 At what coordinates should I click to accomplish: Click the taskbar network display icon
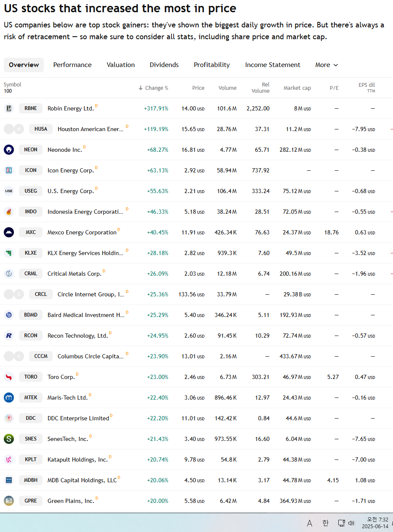coord(341,523)
